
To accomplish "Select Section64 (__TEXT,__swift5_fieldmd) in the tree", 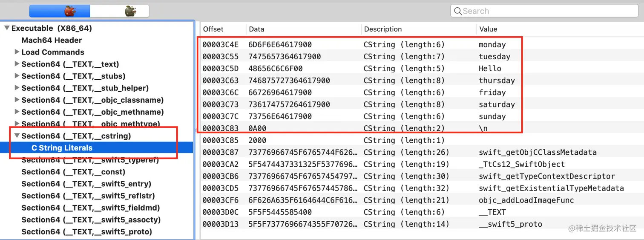I will [x=90, y=208].
